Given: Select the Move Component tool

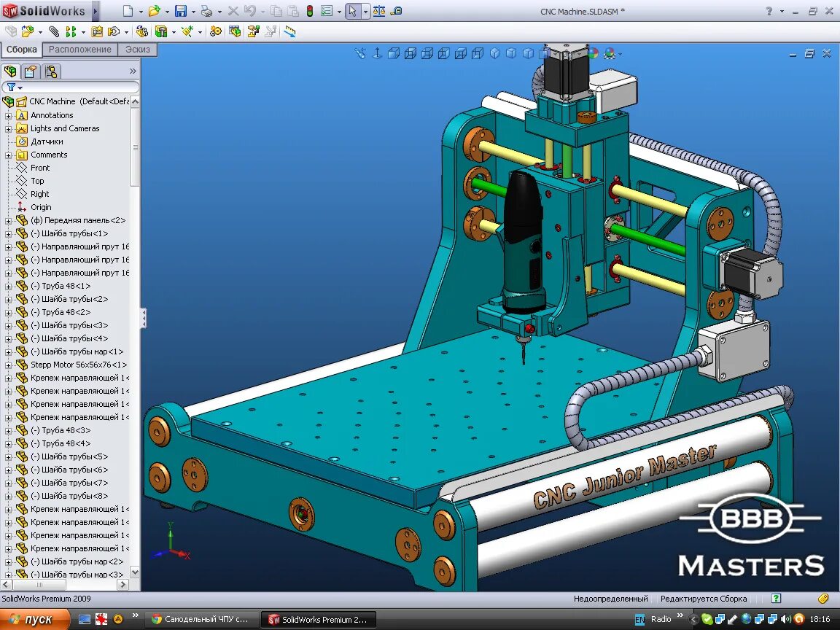Looking at the screenshot, I should 114,31.
